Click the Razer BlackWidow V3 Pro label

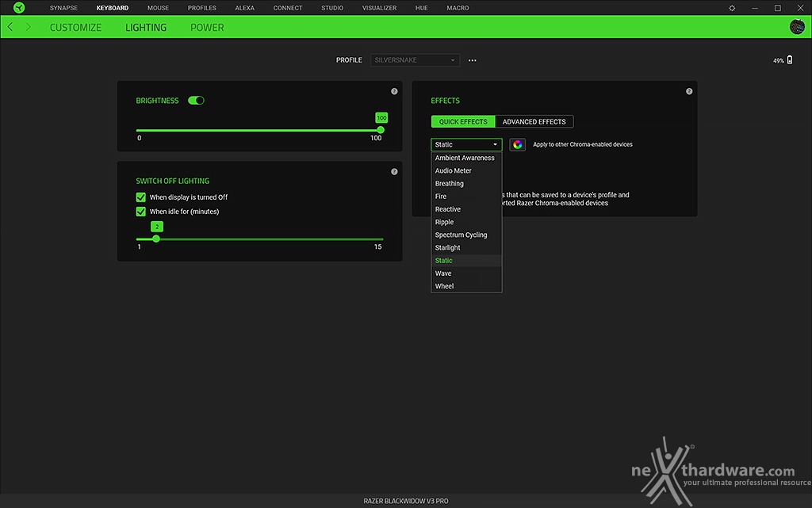406,502
